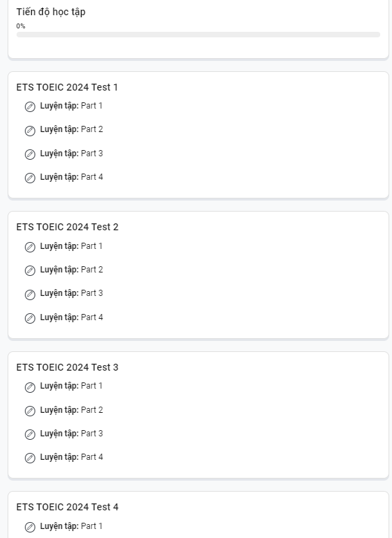Screen dimensions: 392x538
Task: Click pencil icon beside Test 1 Part 3
Action: pyautogui.click(x=30, y=154)
